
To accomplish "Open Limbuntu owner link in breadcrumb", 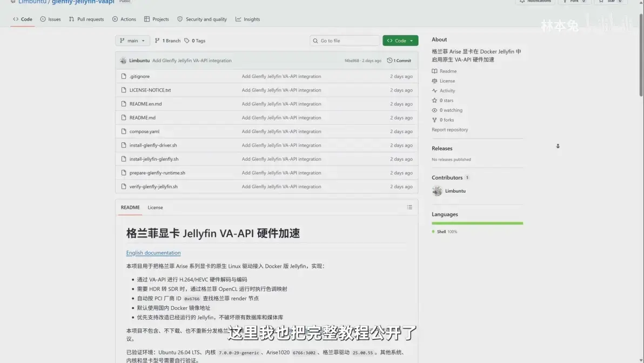I will point(32,2).
